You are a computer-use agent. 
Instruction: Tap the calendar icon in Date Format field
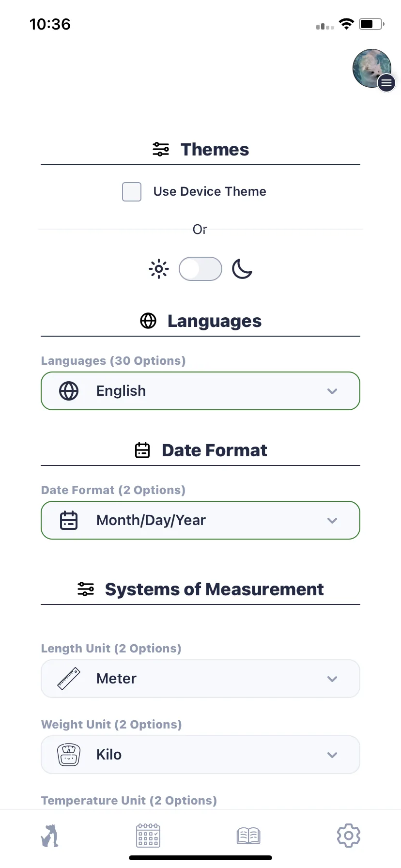(x=69, y=520)
